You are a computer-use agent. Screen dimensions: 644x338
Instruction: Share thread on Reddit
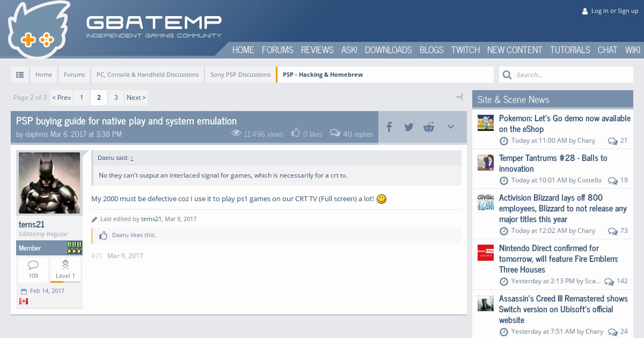pos(429,127)
